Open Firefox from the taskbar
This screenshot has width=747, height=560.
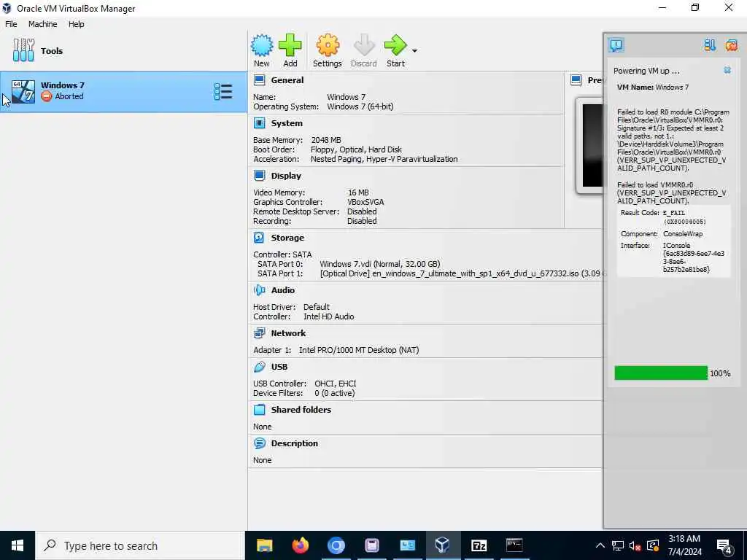300,545
